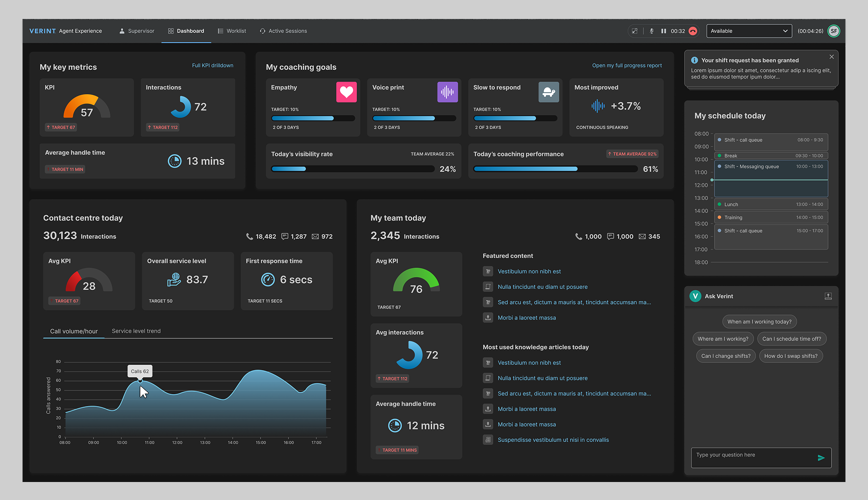Click the Type your question input field

click(752, 457)
